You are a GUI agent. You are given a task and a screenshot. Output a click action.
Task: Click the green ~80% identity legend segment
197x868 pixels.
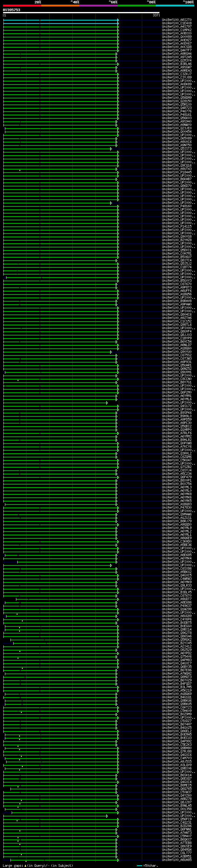coord(137,6)
